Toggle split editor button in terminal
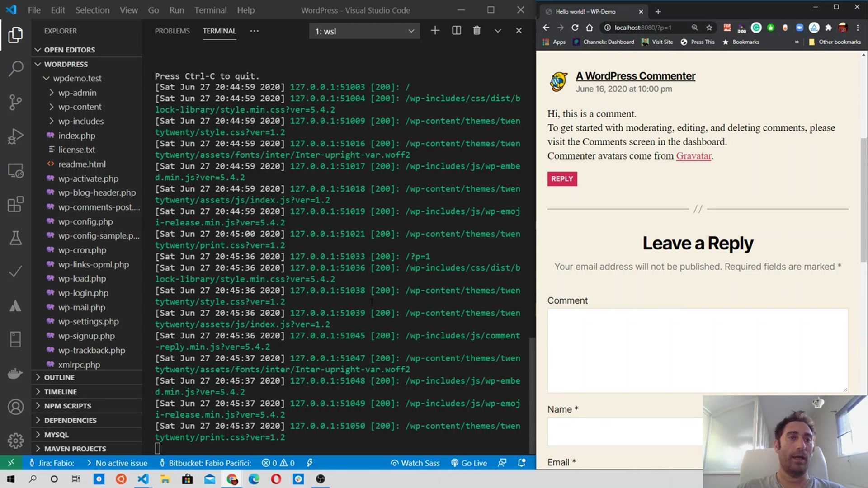 pyautogui.click(x=456, y=30)
